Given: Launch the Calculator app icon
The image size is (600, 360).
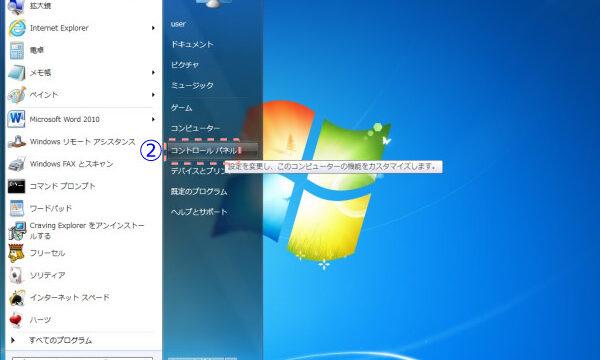Looking at the screenshot, I should coord(17,50).
